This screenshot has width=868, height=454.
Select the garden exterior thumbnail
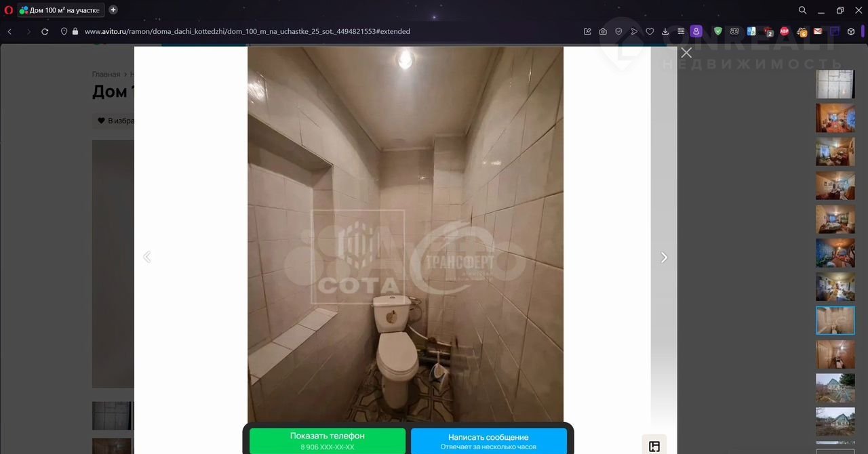835,388
